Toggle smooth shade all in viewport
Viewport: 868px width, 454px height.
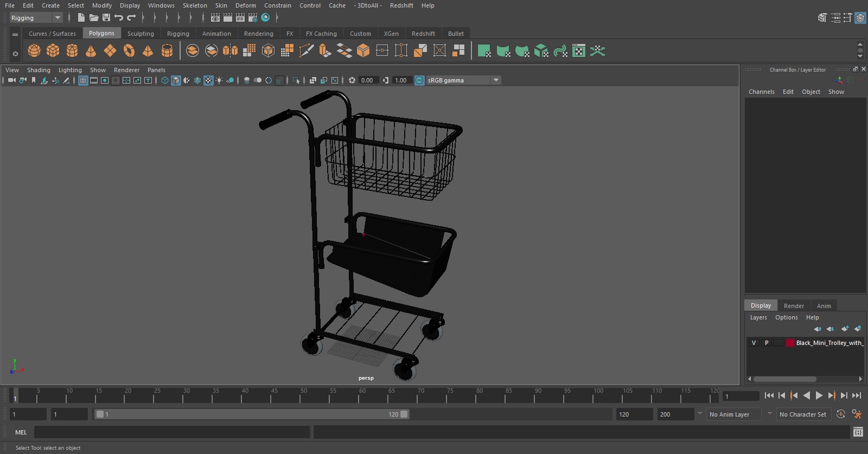coord(176,80)
